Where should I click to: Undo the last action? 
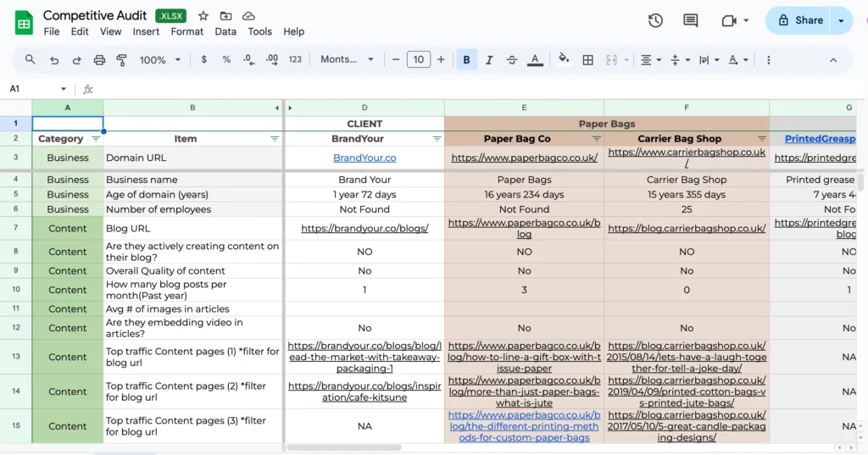click(x=54, y=60)
